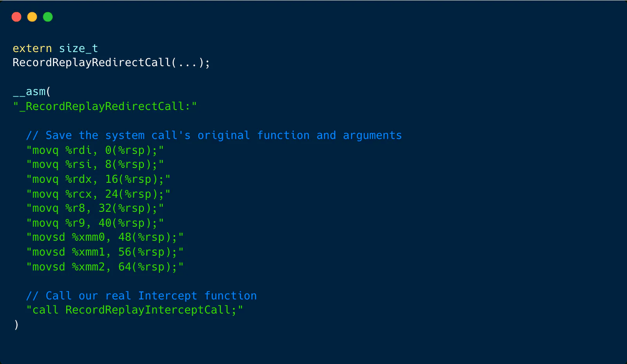
Task: Click the __asm( statement
Action: click(32, 92)
